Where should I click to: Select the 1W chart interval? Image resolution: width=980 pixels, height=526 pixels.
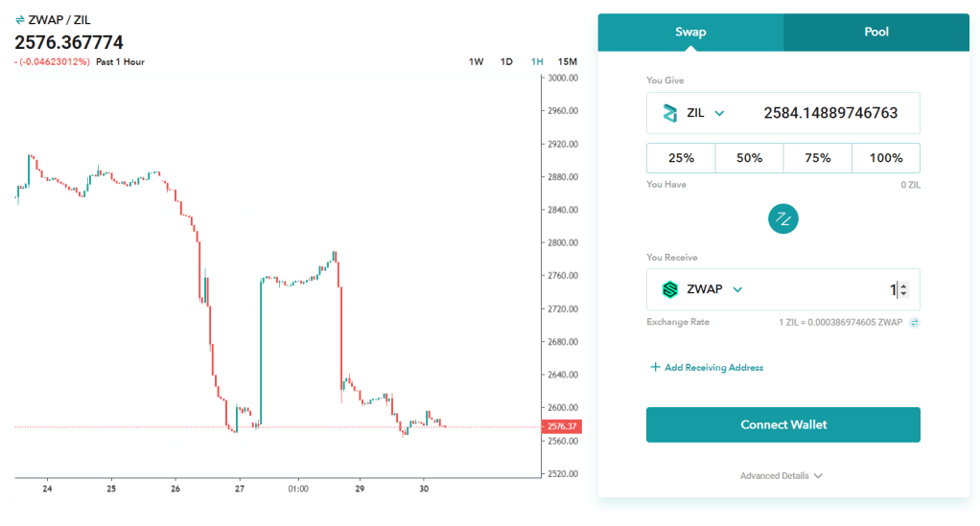pyautogui.click(x=476, y=61)
